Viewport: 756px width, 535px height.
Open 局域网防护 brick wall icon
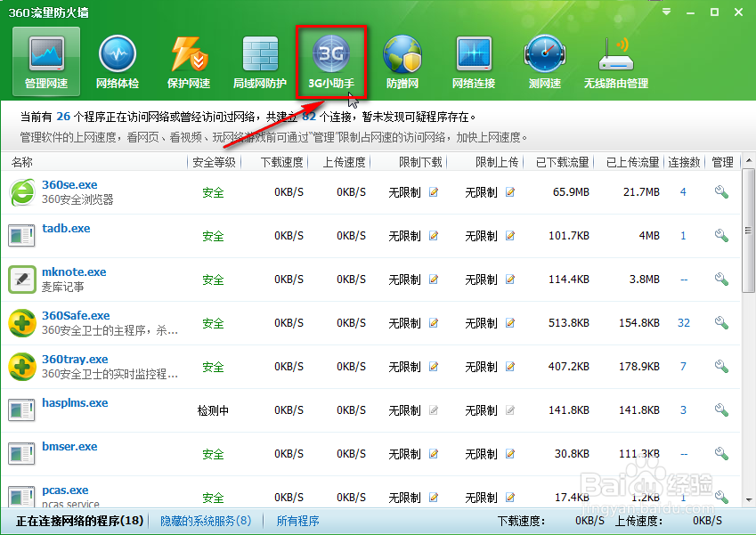260,61
